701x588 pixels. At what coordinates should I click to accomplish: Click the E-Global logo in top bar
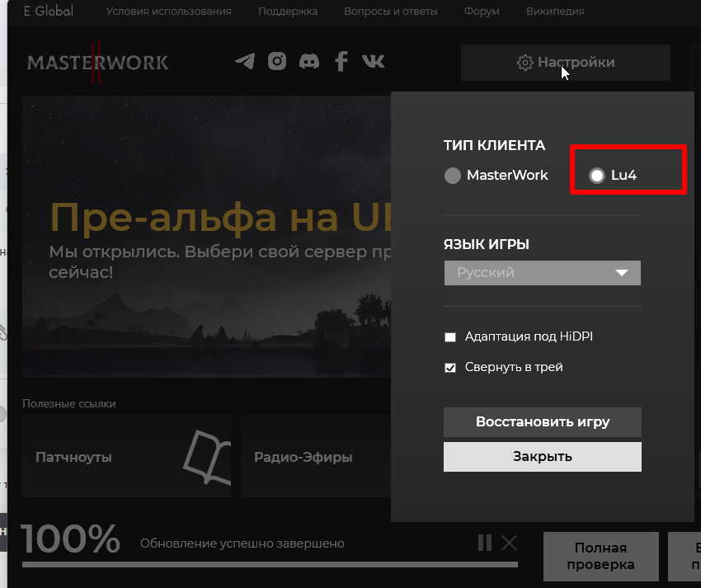49,12
